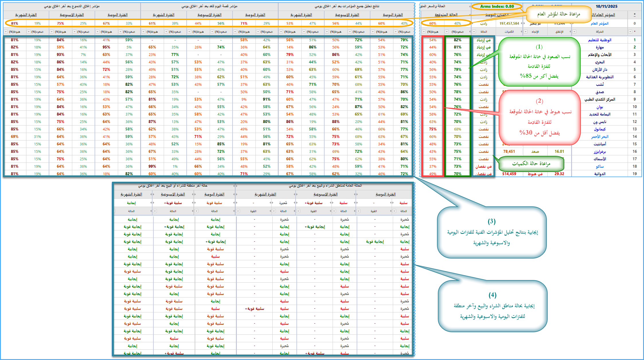Select company اليمامة للحديد
Screen dimensions: 644x360
coord(600,114)
